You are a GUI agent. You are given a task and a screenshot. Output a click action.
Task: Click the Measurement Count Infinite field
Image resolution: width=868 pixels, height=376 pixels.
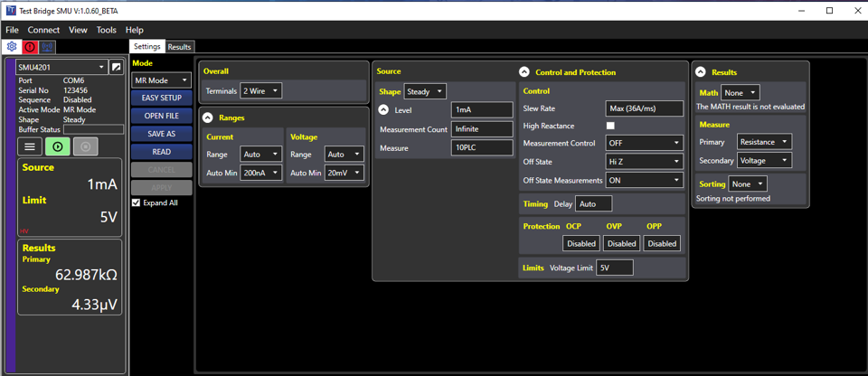[482, 128]
